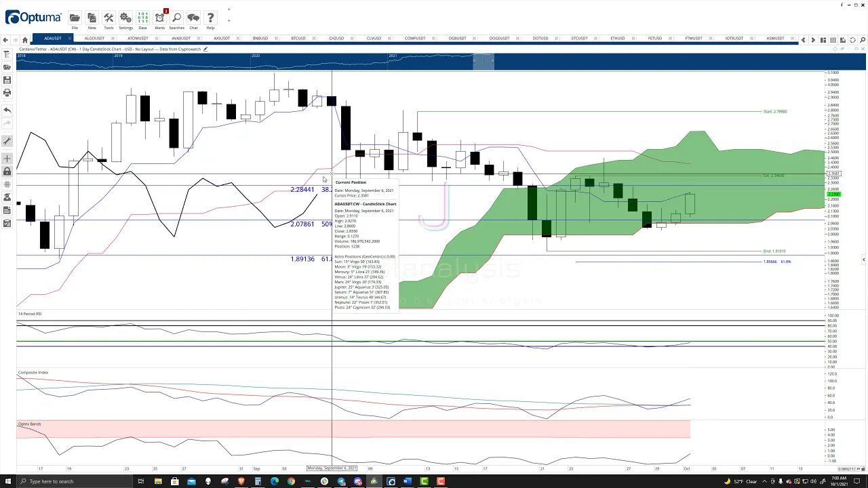
Task: Open the File menu icon
Action: [x=75, y=18]
